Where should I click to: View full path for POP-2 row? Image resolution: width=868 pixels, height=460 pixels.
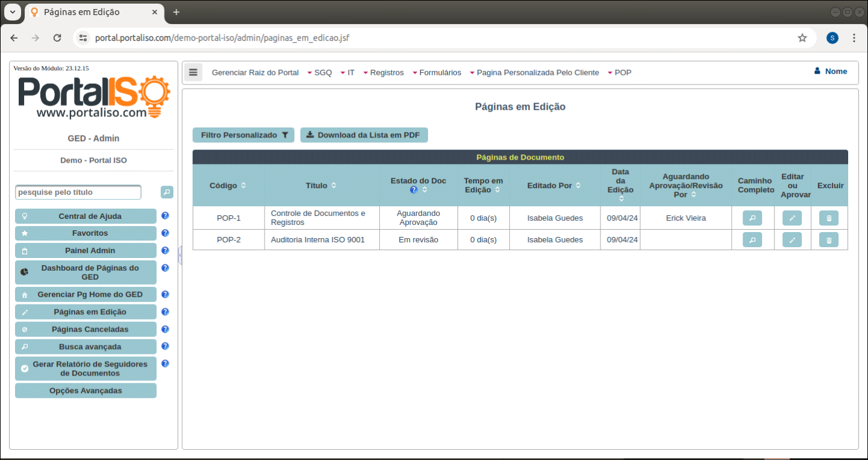point(752,240)
